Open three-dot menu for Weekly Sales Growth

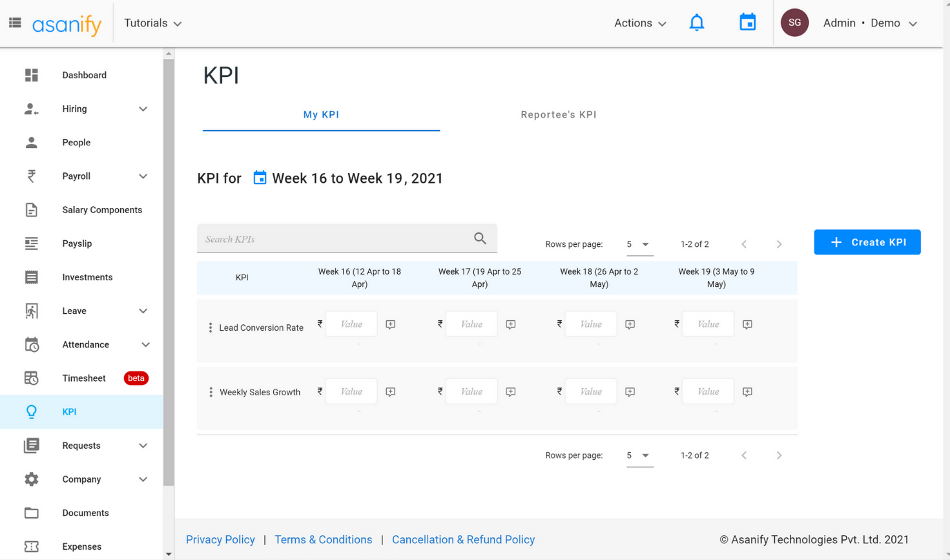[211, 392]
